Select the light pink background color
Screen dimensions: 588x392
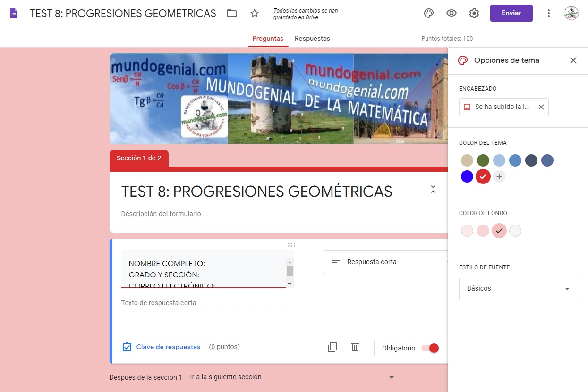click(x=483, y=231)
